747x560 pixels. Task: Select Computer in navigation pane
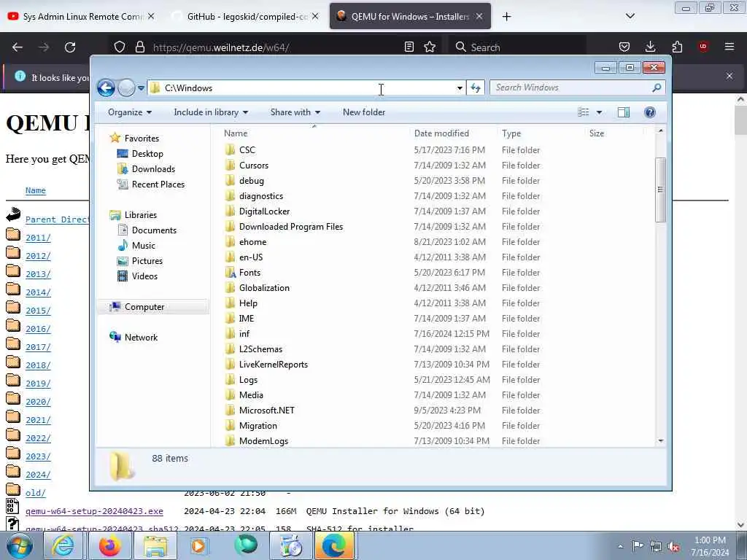144,307
